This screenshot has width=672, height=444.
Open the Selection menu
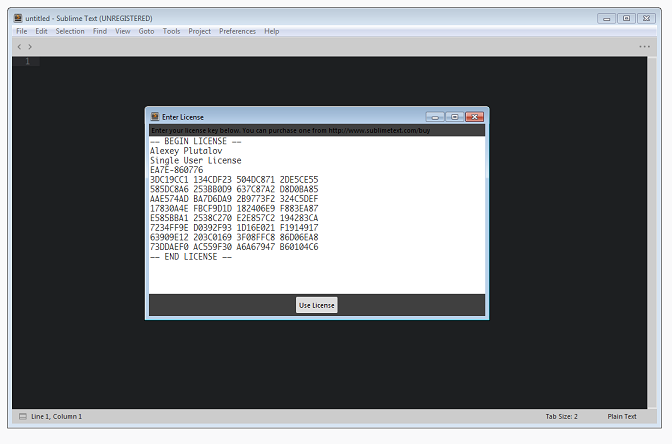tap(70, 31)
